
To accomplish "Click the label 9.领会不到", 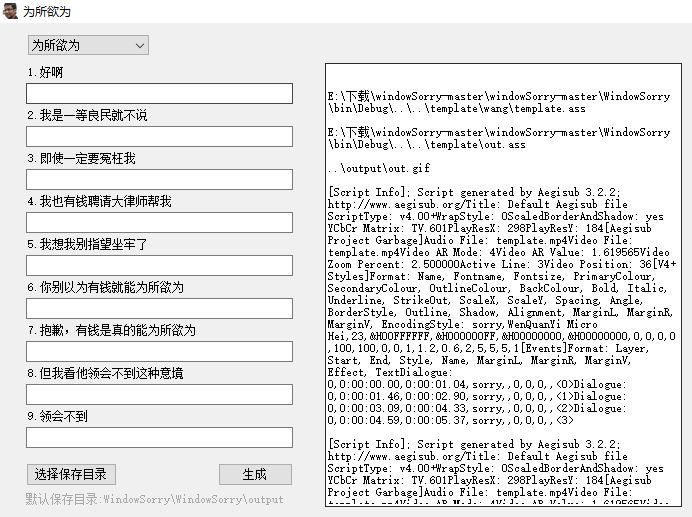I will tap(57, 416).
